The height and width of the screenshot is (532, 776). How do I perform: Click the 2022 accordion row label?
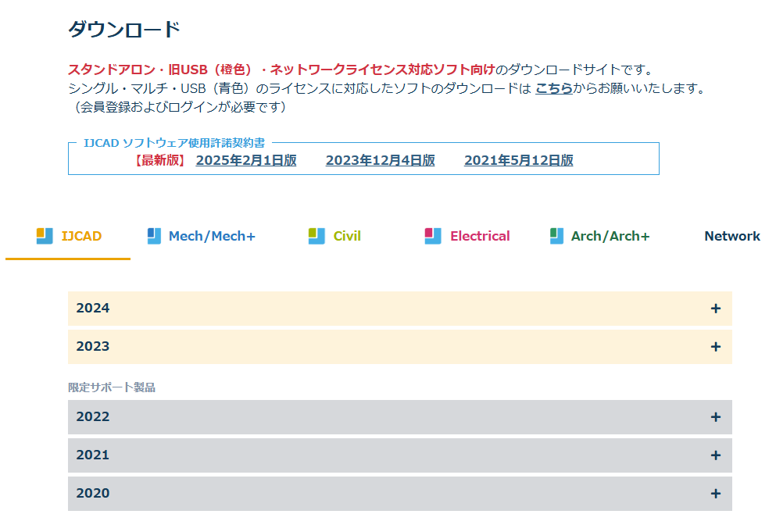tap(93, 416)
